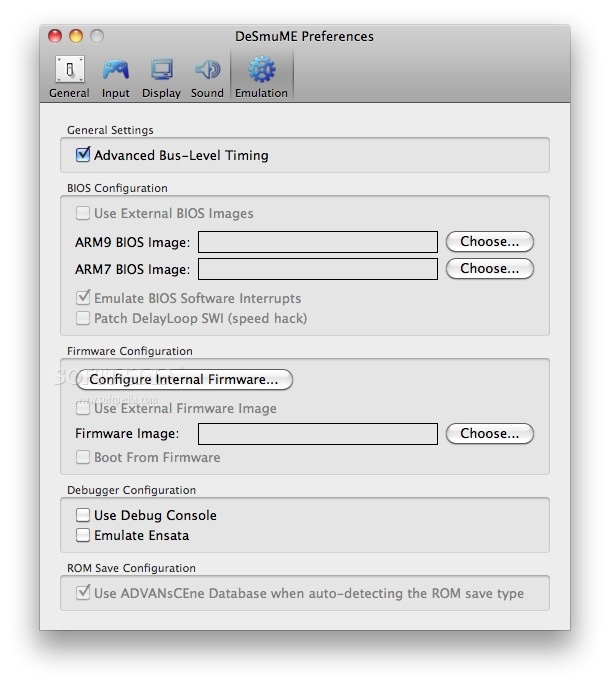Close the DeSmuME Preferences window
The height and width of the screenshot is (685, 610).
click(x=55, y=36)
